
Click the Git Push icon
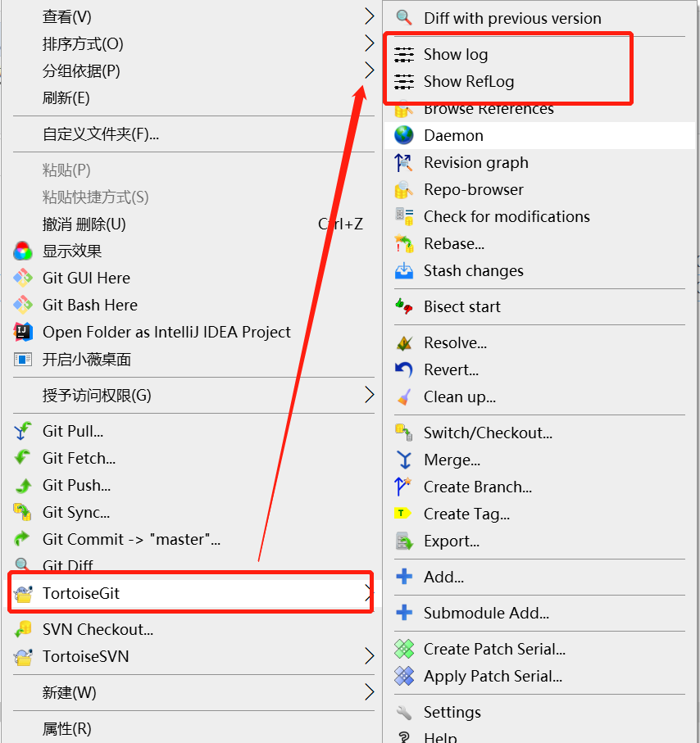click(x=23, y=485)
